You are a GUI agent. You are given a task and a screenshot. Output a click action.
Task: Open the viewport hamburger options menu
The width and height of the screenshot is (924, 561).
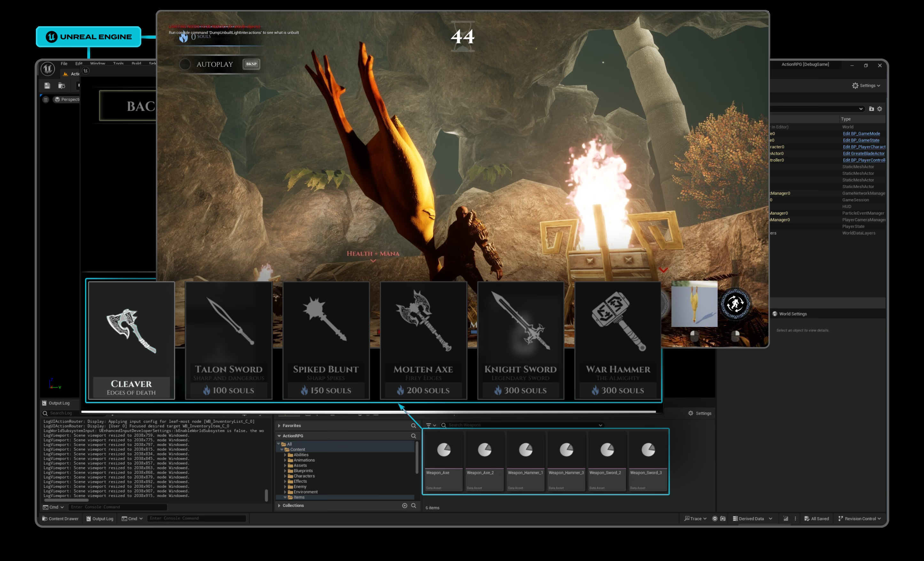pyautogui.click(x=46, y=99)
